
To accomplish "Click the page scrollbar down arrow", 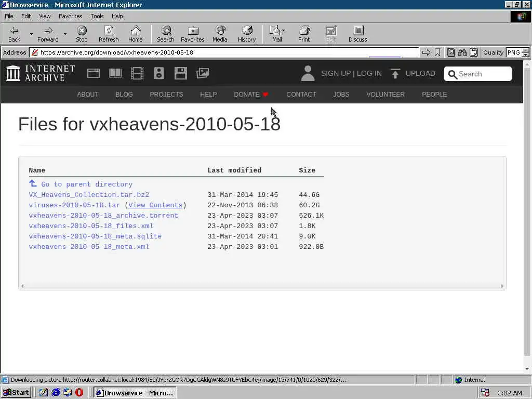I will pos(527,369).
